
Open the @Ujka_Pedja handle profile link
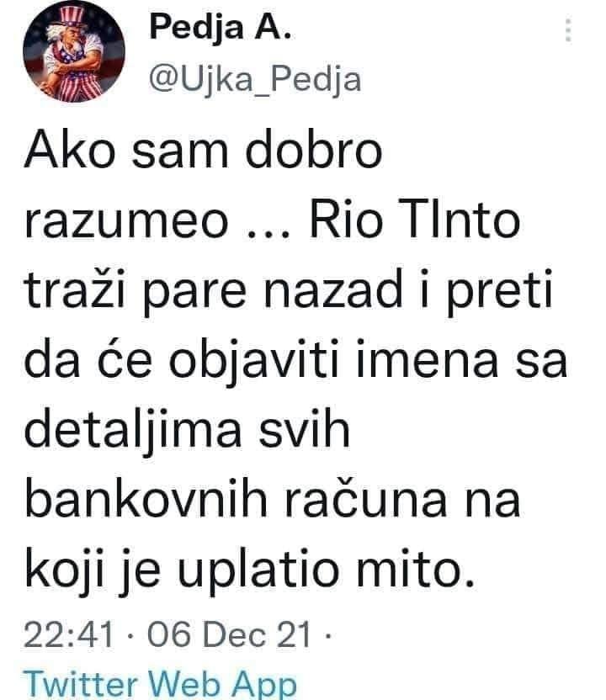click(255, 79)
